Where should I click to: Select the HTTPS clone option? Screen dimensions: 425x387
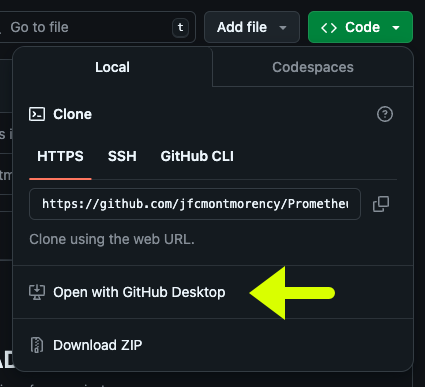pos(60,156)
